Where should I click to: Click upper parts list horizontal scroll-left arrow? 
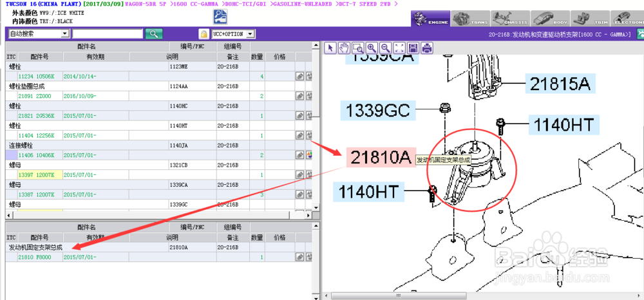tap(8, 215)
